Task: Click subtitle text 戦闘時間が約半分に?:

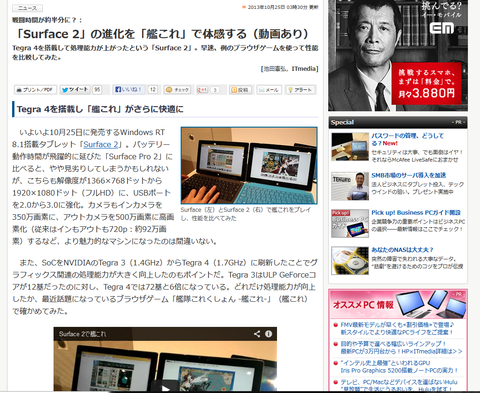Action: click(x=47, y=20)
